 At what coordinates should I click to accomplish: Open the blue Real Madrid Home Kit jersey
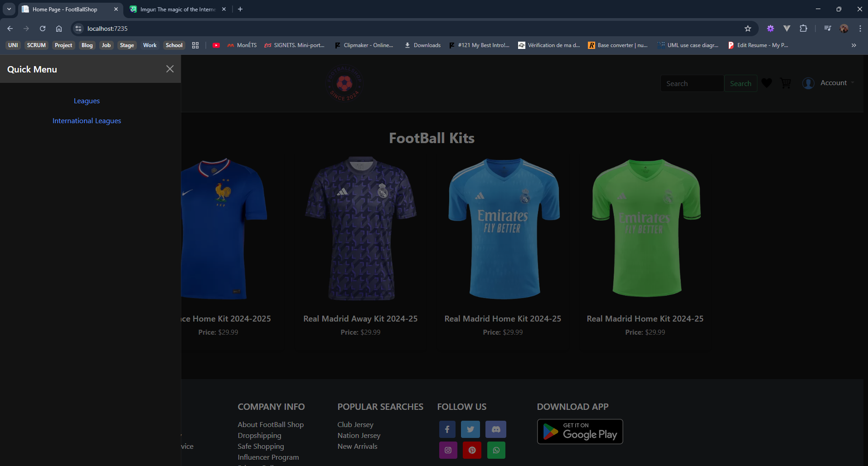504,229
